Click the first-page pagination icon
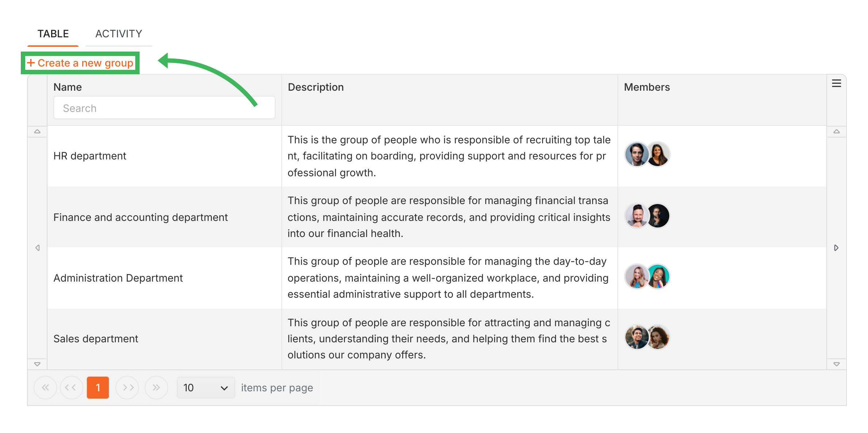 click(x=45, y=387)
